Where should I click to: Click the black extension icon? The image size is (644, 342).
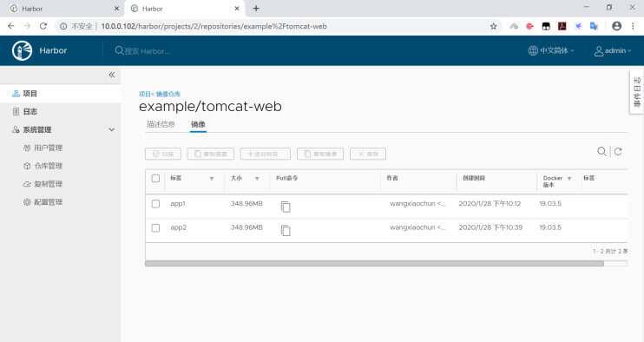click(546, 26)
